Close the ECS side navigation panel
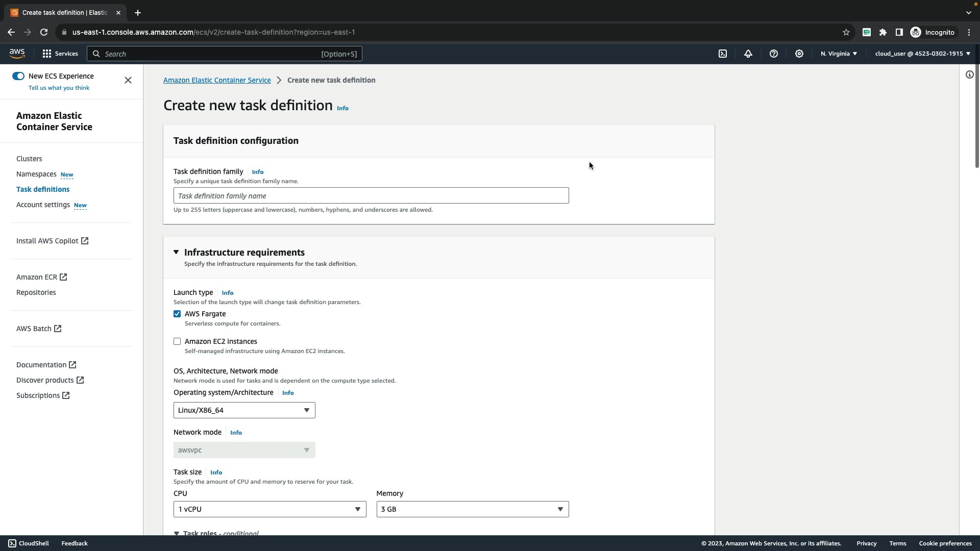 point(128,80)
